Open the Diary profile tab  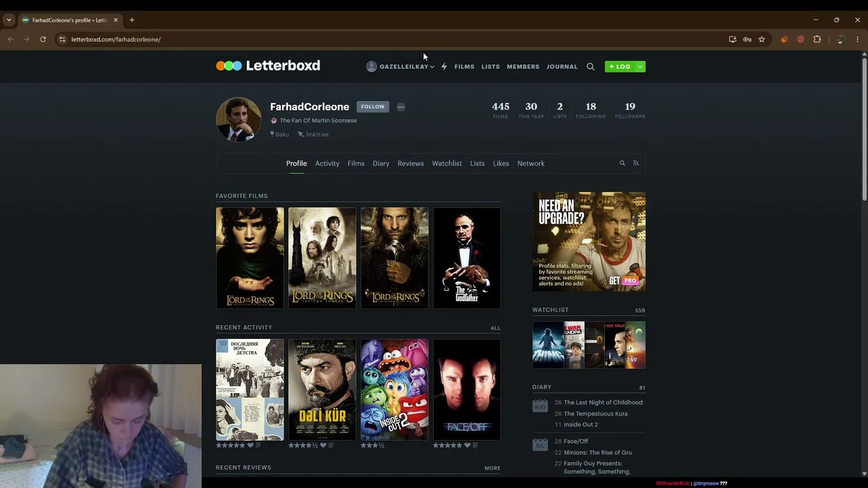pyautogui.click(x=381, y=163)
